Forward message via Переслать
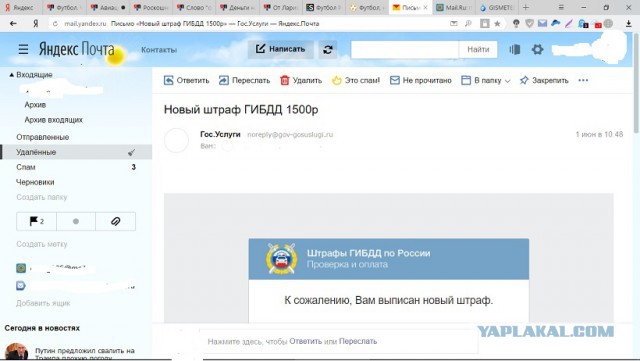Screen dimensions: 640x361 point(244,80)
